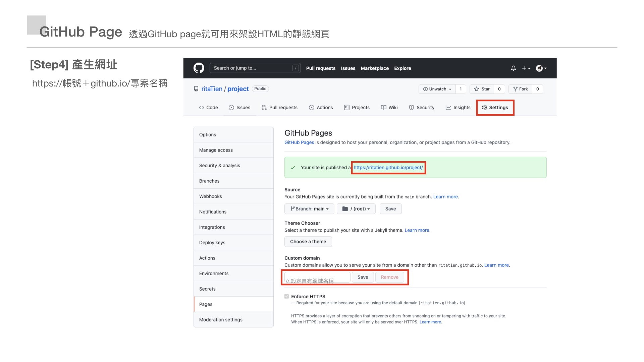
Task: Click the Star repository button
Action: 482,89
